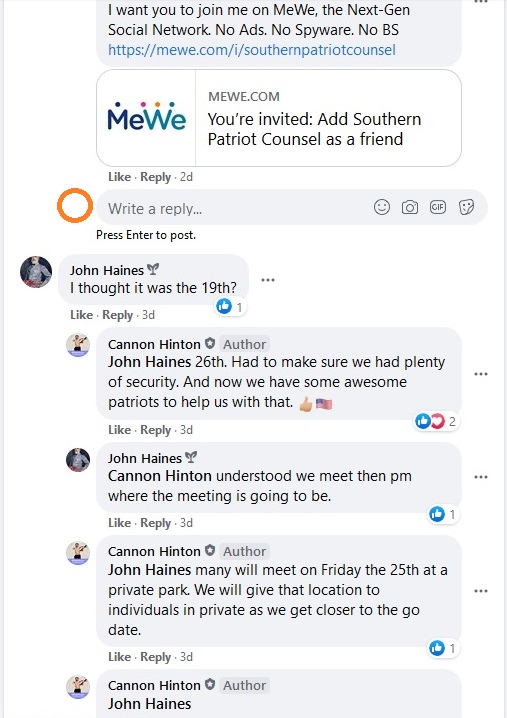Attach a photo using the camera icon
507x718 pixels.
pos(410,207)
